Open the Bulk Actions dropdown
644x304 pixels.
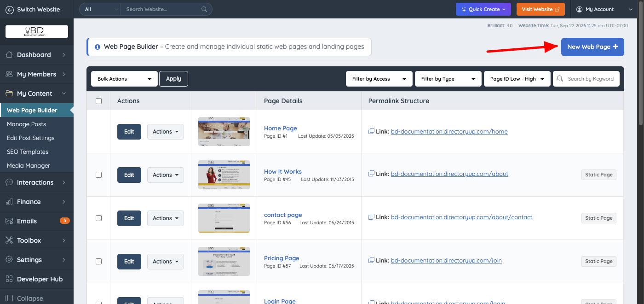click(x=124, y=79)
